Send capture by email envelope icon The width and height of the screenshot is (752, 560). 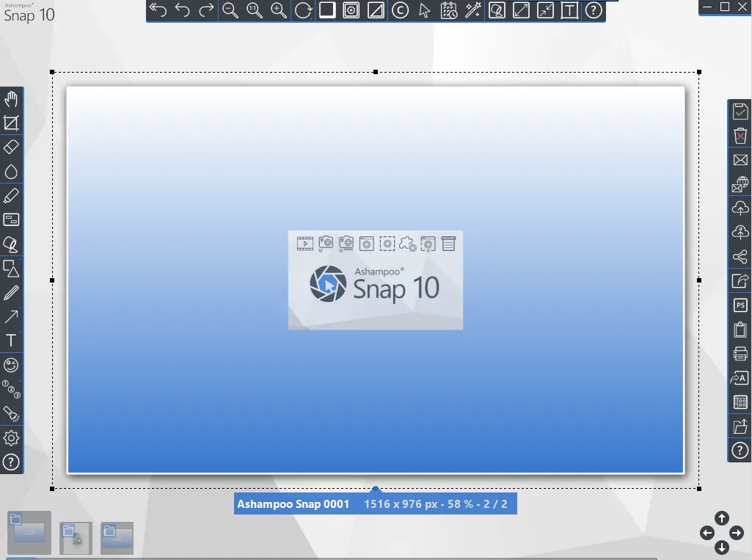[x=740, y=160]
